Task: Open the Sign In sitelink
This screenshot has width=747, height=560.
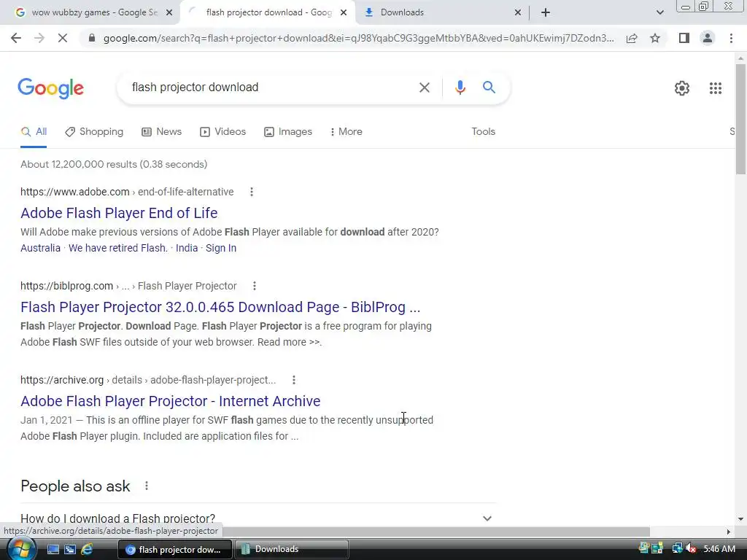Action: (221, 248)
